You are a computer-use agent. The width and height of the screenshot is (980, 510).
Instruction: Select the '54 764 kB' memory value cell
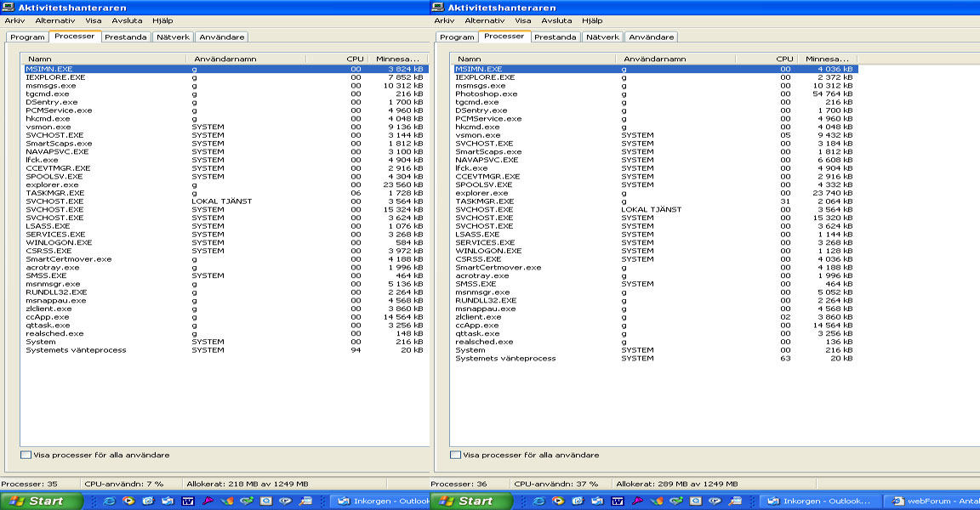[832, 93]
